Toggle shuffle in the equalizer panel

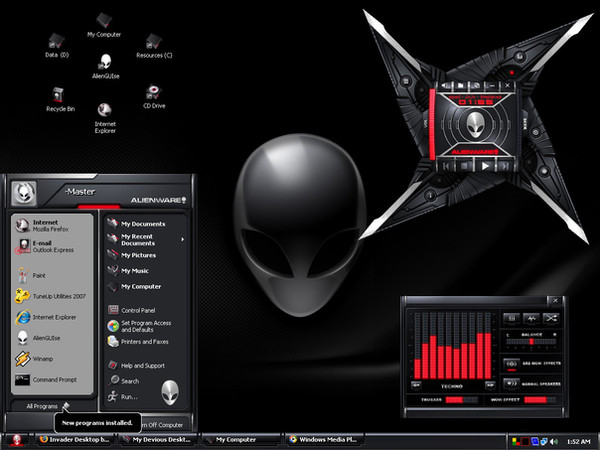point(551,318)
